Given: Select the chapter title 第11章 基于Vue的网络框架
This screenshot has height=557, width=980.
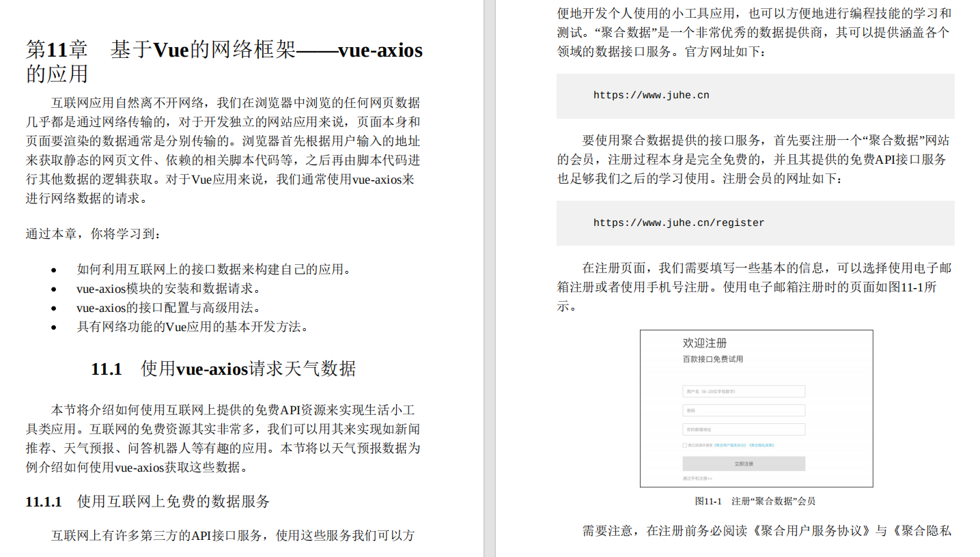Looking at the screenshot, I should coord(225,50).
